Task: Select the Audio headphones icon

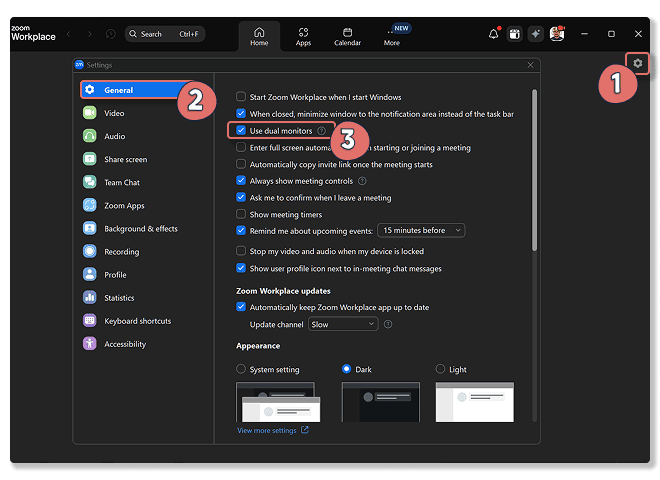Action: click(90, 136)
